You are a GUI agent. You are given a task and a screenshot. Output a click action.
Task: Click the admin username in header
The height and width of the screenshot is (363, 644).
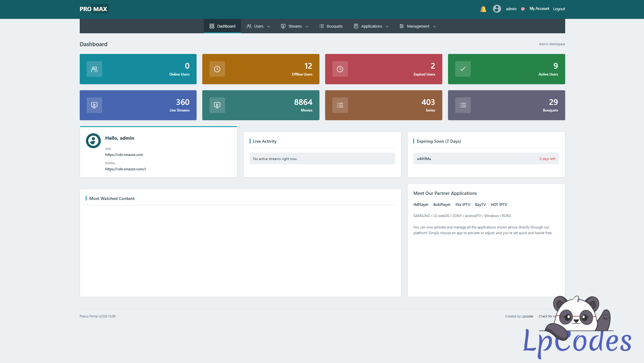pos(511,9)
